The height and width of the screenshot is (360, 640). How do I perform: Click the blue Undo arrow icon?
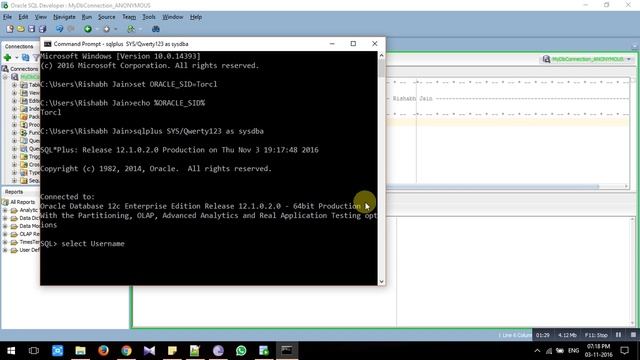[x=59, y=29]
